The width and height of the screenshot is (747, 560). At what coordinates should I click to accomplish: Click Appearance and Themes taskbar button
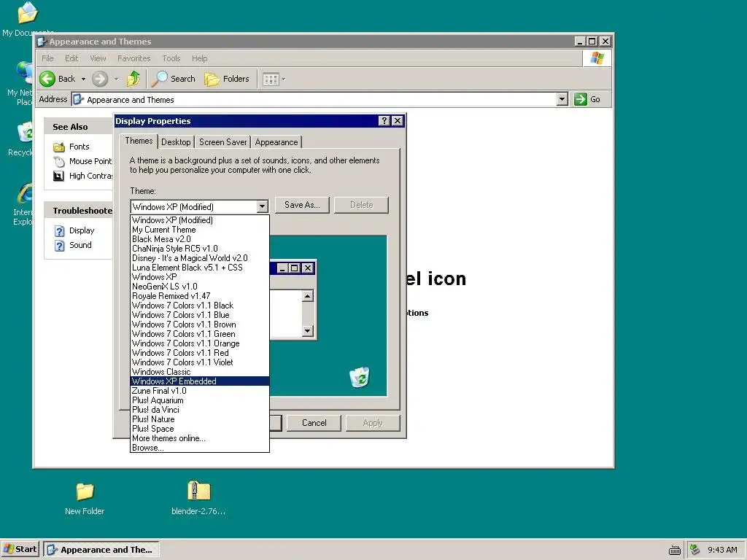(x=101, y=550)
